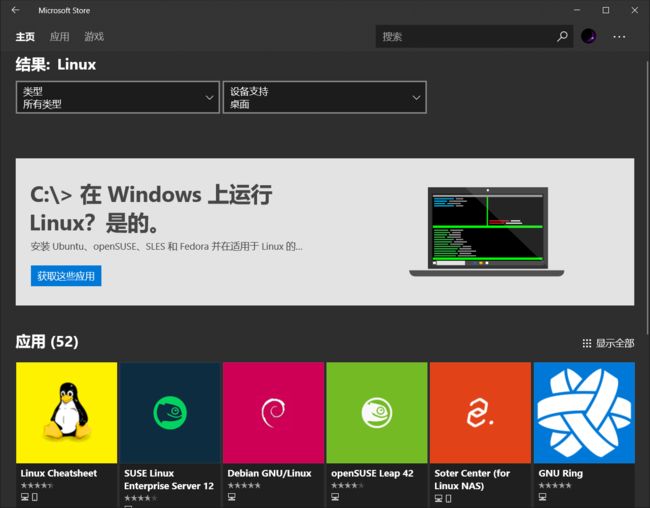Click the PC device icon under GNU Ring

click(542, 497)
